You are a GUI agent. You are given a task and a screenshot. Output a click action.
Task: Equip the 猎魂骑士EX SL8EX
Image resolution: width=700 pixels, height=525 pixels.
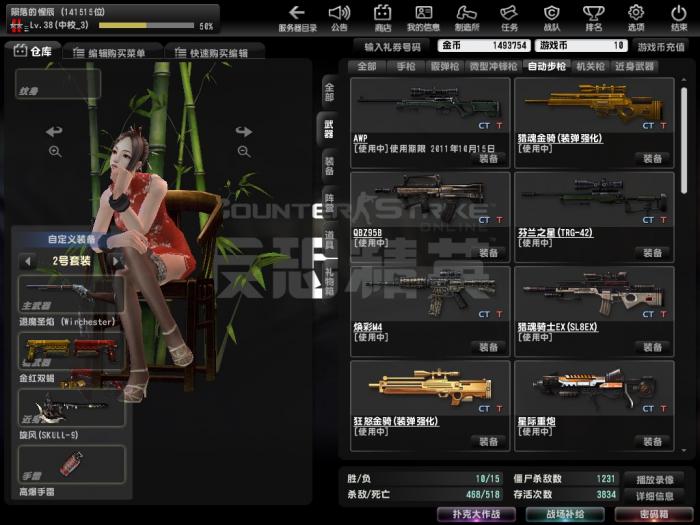pos(652,347)
